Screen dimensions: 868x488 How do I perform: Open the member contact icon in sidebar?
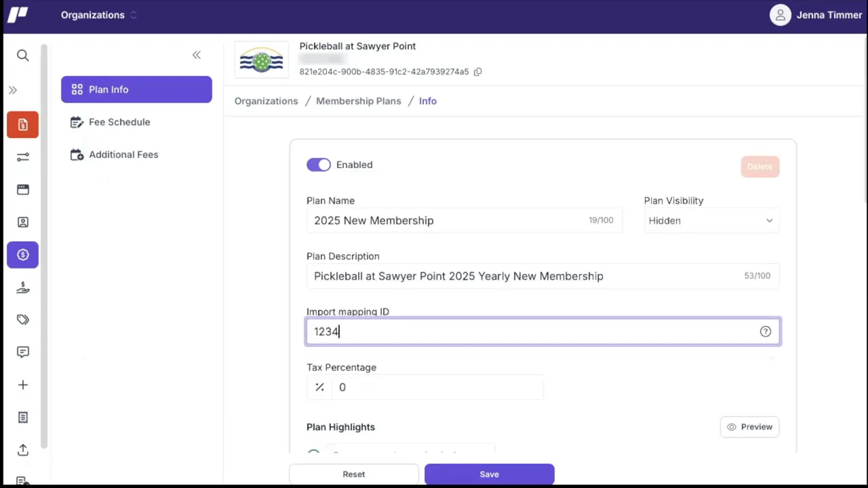coord(22,222)
